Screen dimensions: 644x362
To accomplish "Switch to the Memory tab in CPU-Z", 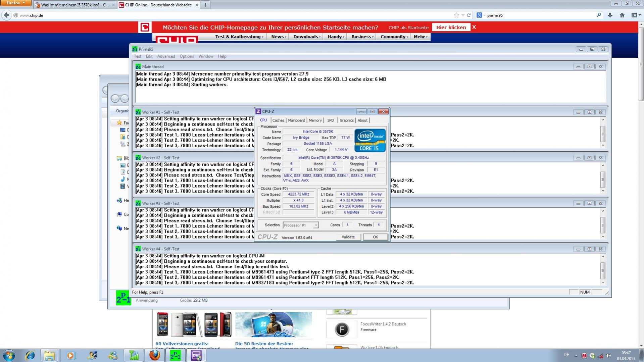I will (x=315, y=120).
